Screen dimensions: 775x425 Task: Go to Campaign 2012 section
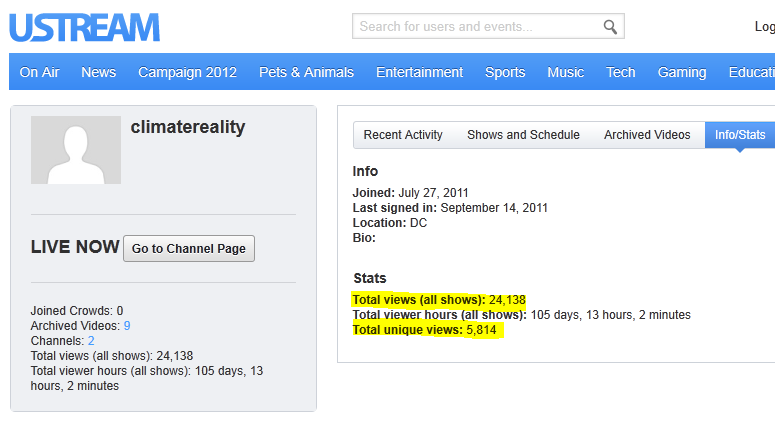pos(187,72)
